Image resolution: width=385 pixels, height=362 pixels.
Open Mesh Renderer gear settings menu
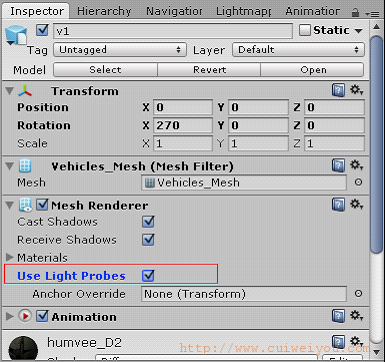pos(356,204)
